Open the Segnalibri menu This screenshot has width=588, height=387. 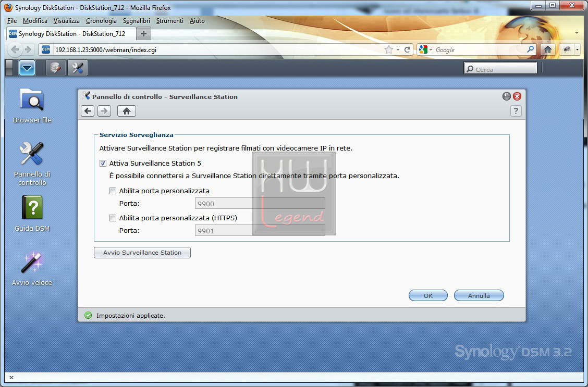click(x=137, y=21)
